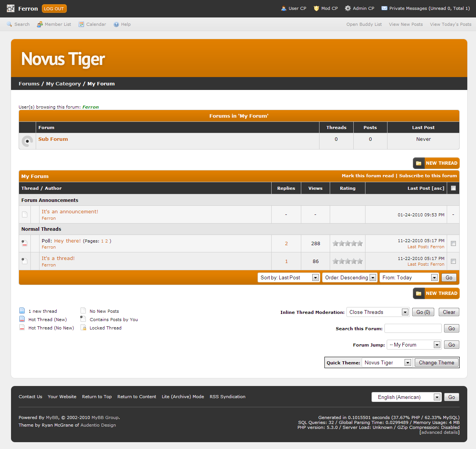Open the Sort by Last Post dropdown
The height and width of the screenshot is (449, 476).
288,277
